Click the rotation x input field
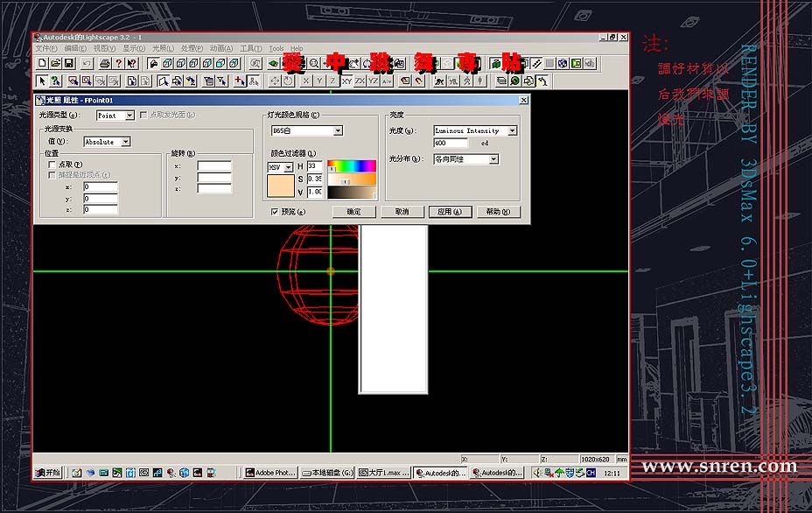 [214, 165]
